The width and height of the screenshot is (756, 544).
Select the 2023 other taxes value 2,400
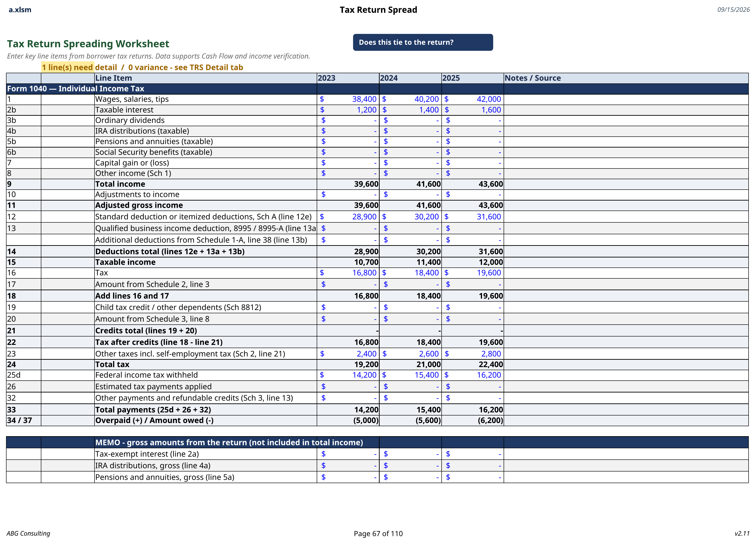(348, 354)
